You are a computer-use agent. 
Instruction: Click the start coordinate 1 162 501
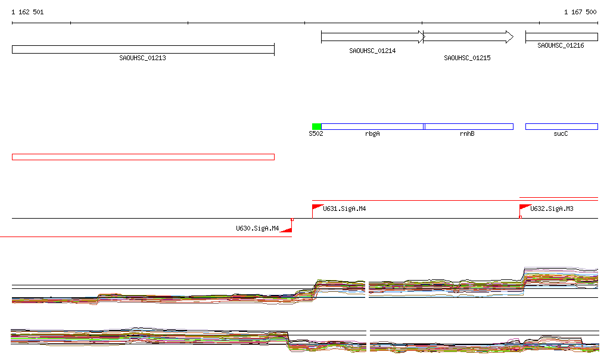click(x=27, y=12)
